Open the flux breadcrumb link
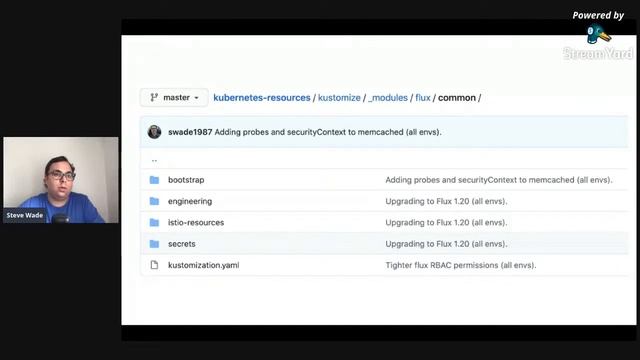The height and width of the screenshot is (360, 640). 423,98
